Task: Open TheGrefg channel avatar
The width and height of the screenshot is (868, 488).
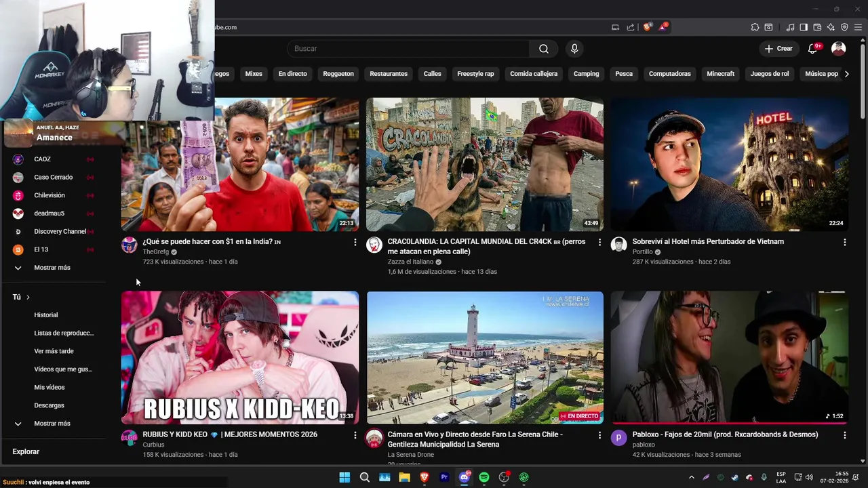Action: (129, 245)
